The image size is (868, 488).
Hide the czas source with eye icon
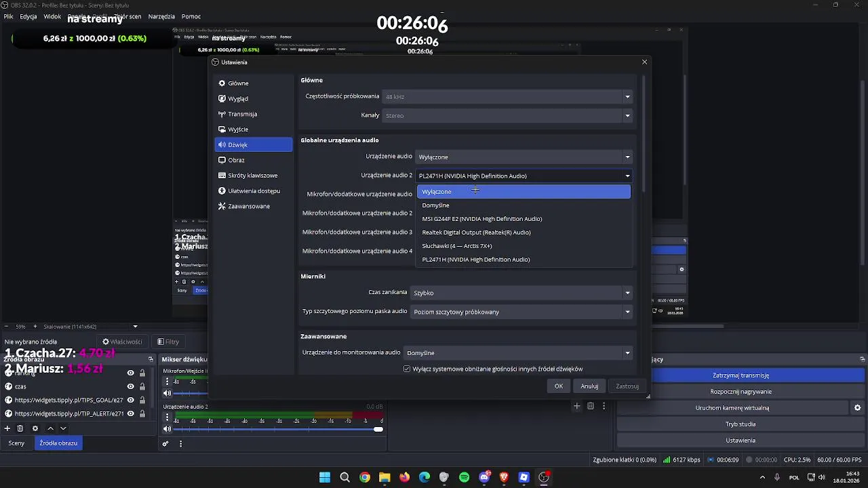pos(131,386)
